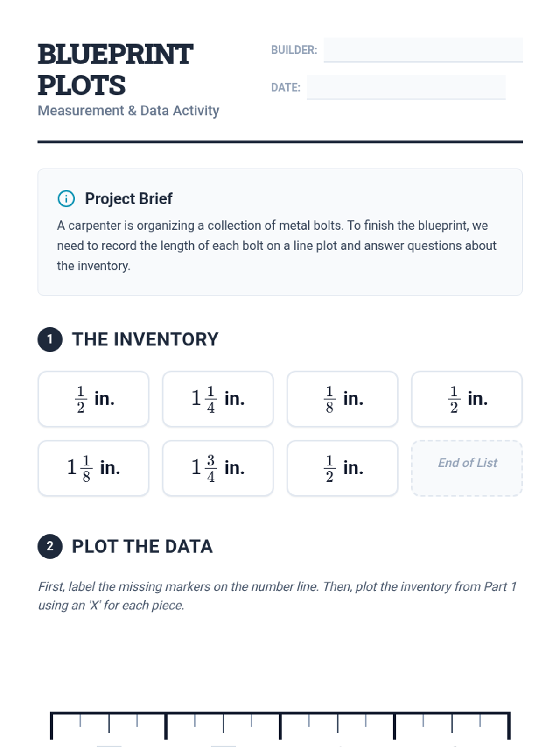
Task: Click the Measurement & Data Activity subtitle
Action: (128, 111)
